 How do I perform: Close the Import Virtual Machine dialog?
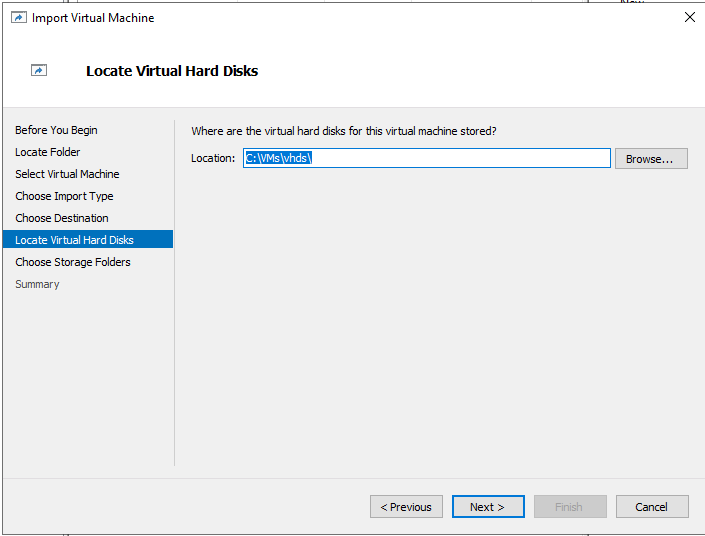click(690, 17)
